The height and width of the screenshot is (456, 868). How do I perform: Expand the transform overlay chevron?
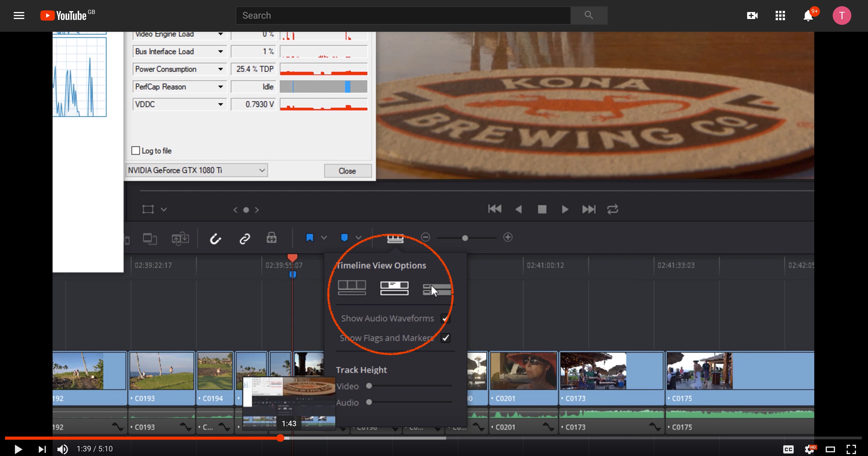coord(164,209)
